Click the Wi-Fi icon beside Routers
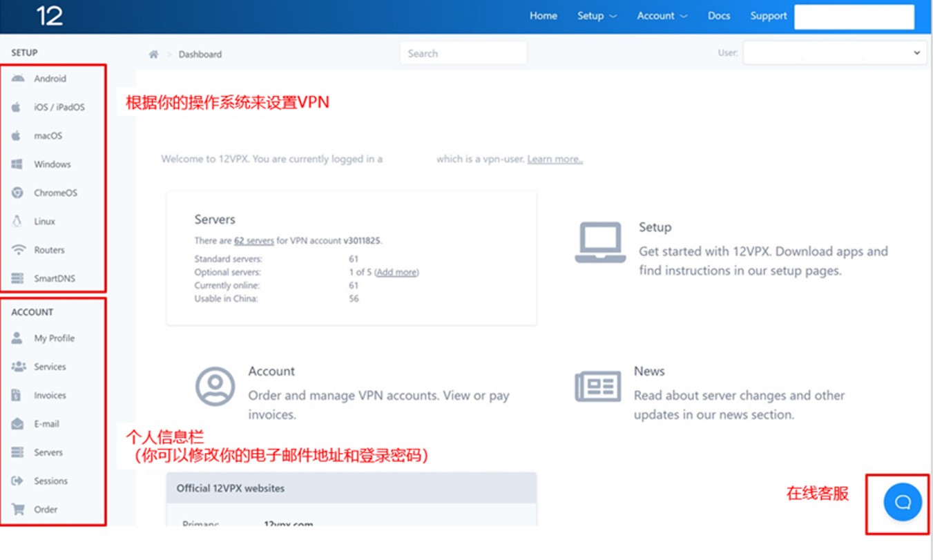 (x=19, y=250)
